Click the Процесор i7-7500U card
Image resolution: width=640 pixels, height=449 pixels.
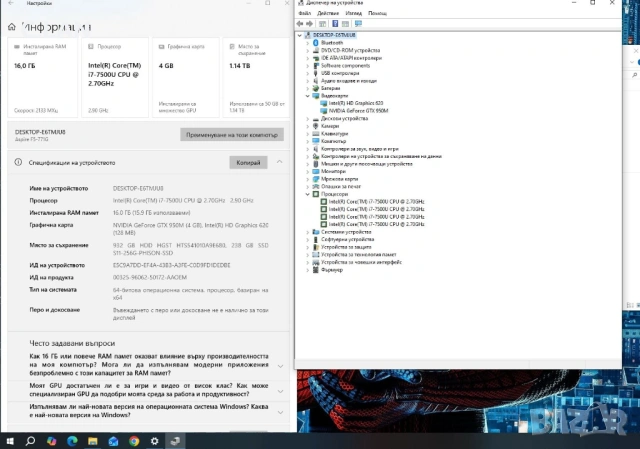point(115,78)
